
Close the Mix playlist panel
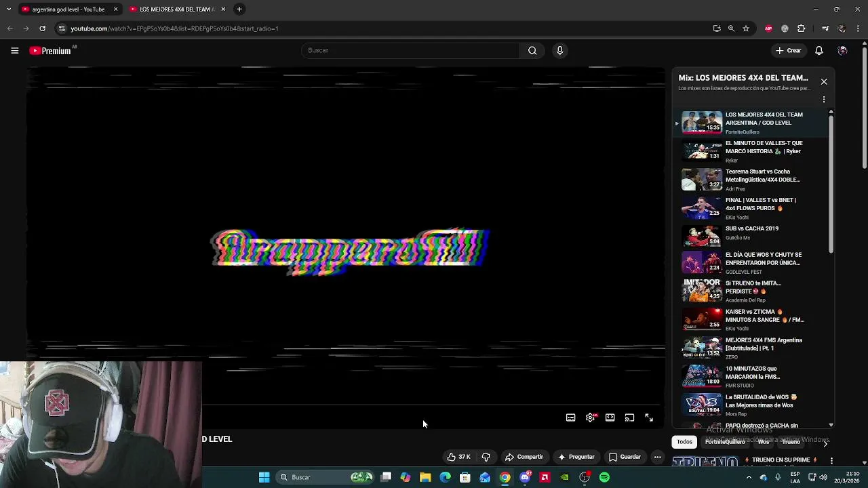(824, 81)
